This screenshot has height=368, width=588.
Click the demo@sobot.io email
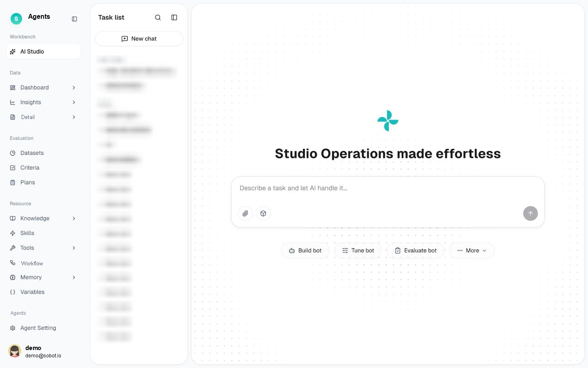click(43, 356)
